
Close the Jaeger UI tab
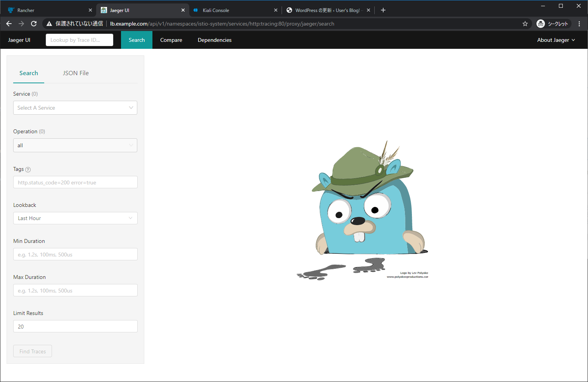tap(183, 10)
